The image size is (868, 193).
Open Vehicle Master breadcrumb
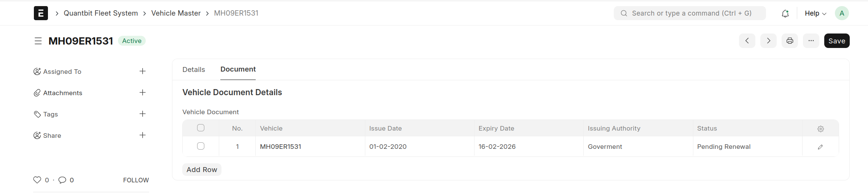[176, 13]
